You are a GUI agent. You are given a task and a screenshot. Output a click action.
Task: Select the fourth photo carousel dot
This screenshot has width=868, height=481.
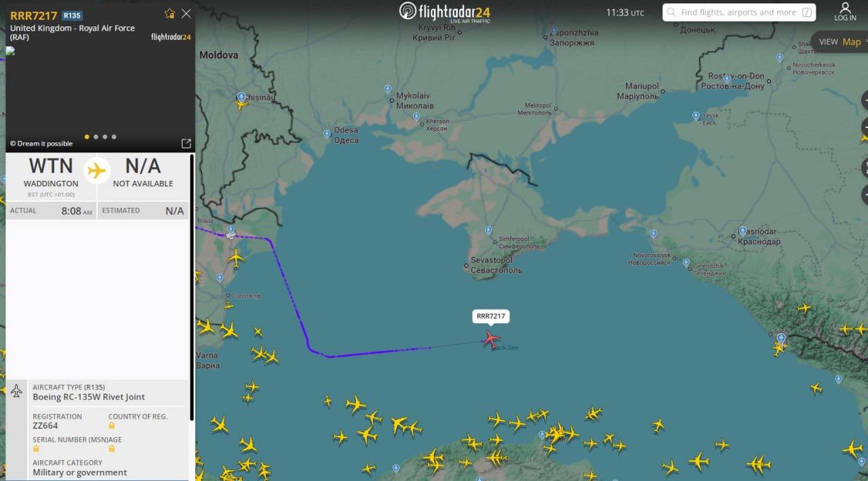point(114,137)
